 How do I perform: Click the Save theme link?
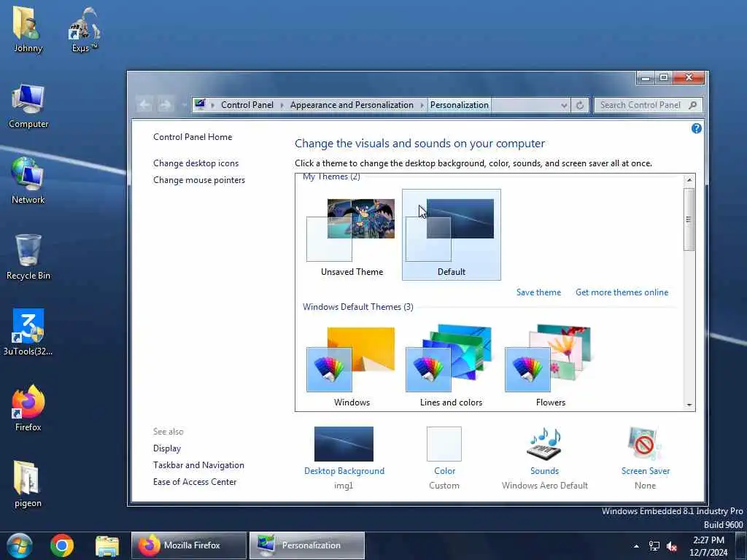[x=538, y=292]
